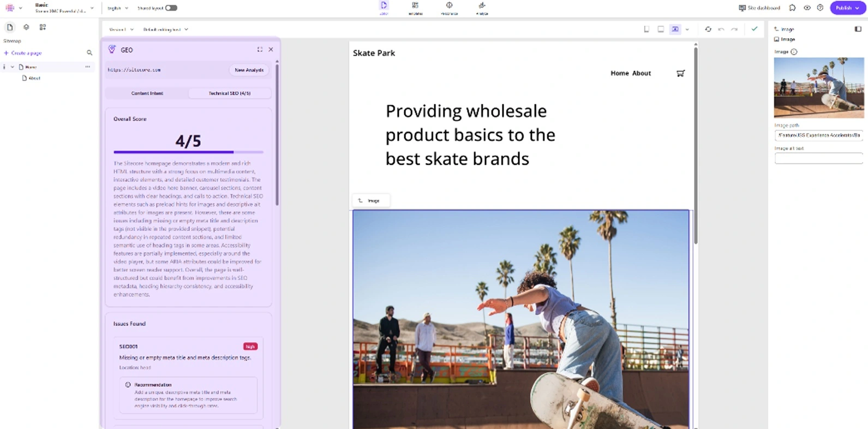The height and width of the screenshot is (429, 868).
Task: Switch to the Editor tab
Action: (384, 8)
